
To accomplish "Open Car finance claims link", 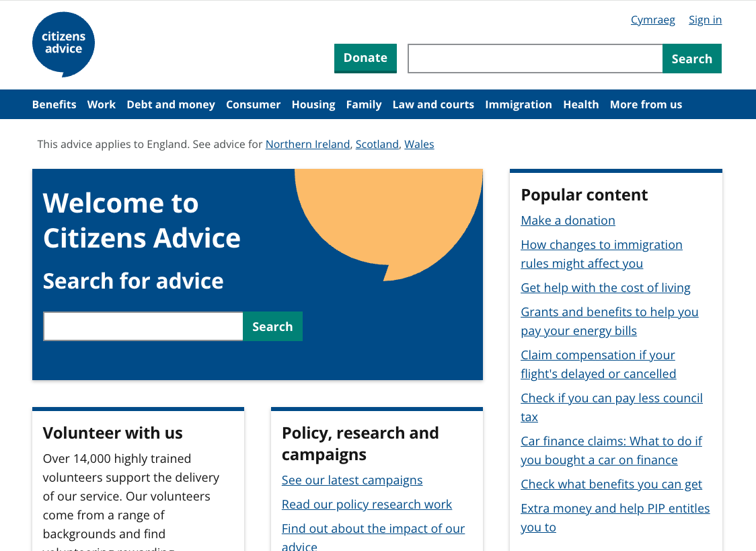I will (611, 451).
